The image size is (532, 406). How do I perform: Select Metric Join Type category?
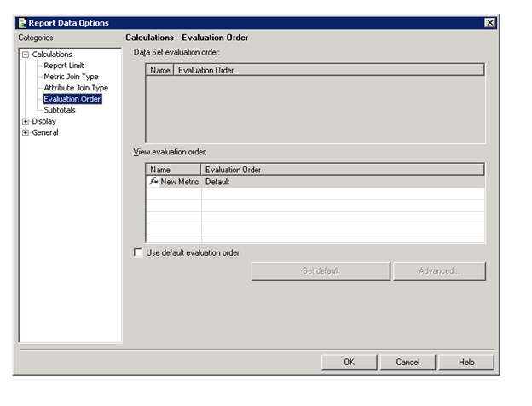[71, 77]
